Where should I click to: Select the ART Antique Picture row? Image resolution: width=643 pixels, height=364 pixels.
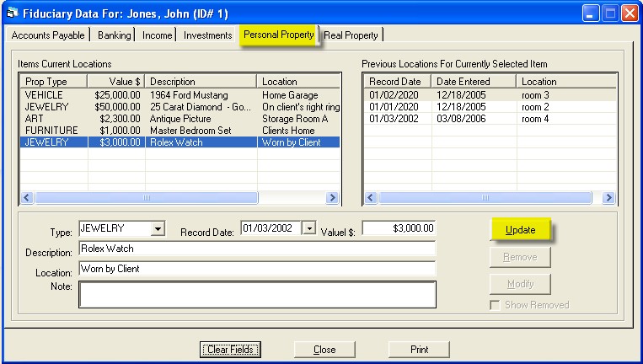click(180, 119)
